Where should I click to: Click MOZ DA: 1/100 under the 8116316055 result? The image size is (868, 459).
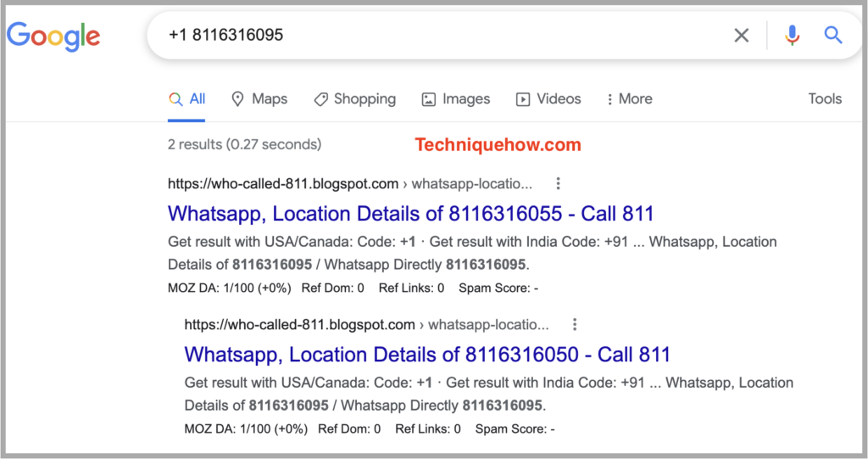(x=229, y=288)
